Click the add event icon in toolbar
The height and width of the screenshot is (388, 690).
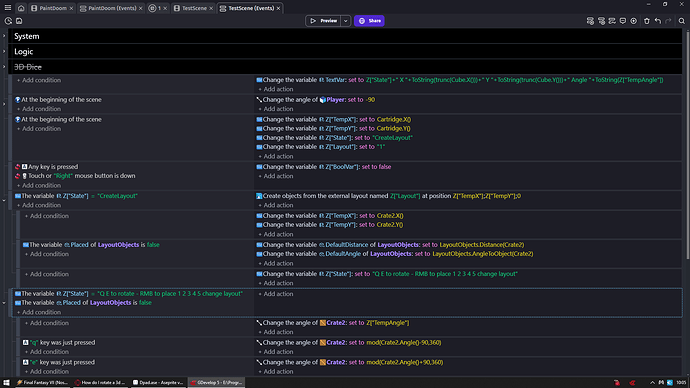click(590, 21)
